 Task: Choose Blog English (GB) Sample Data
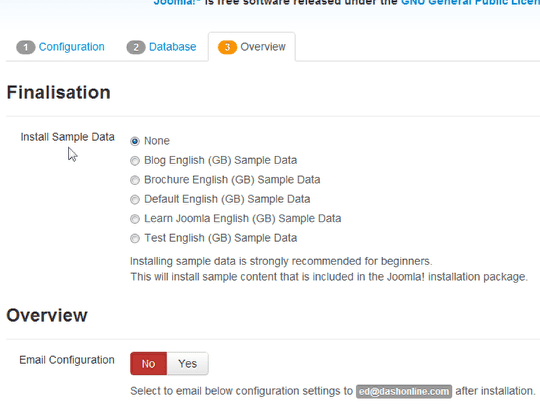(x=135, y=161)
